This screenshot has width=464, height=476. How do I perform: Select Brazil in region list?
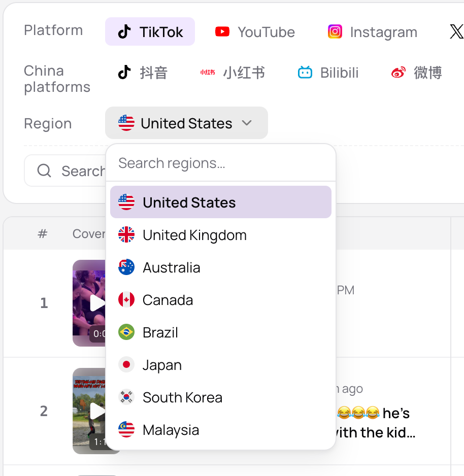click(x=221, y=332)
